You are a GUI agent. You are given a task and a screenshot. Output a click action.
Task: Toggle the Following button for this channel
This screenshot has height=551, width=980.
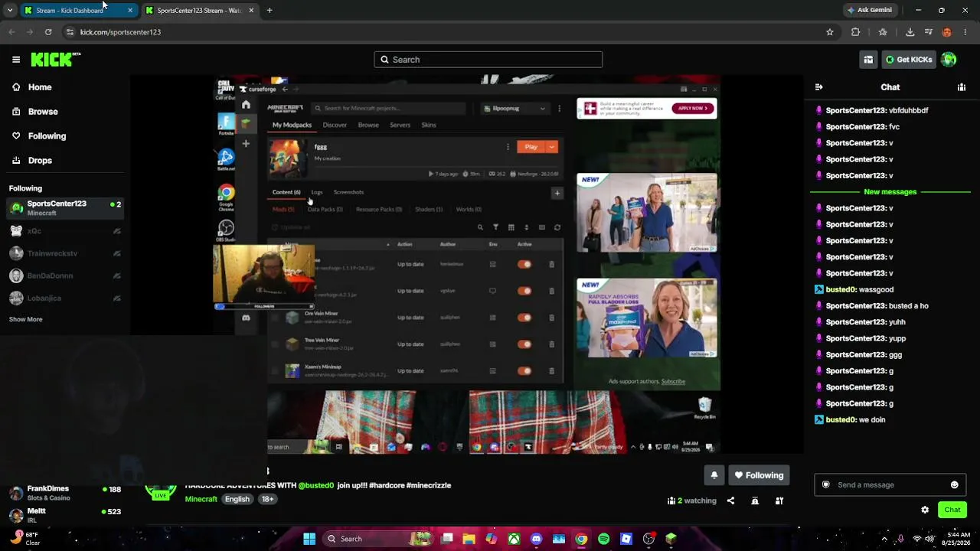point(759,475)
